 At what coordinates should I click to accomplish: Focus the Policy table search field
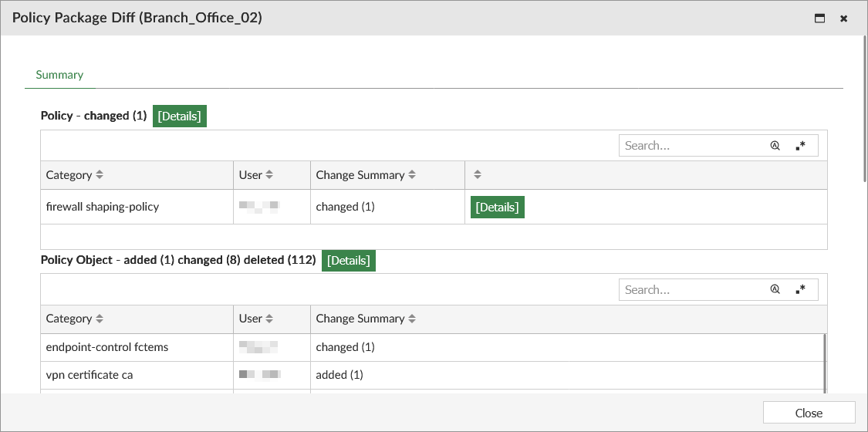pyautogui.click(x=691, y=146)
